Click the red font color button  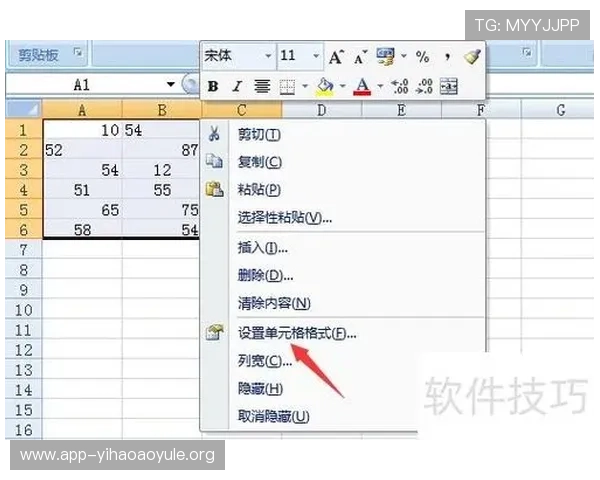click(362, 87)
